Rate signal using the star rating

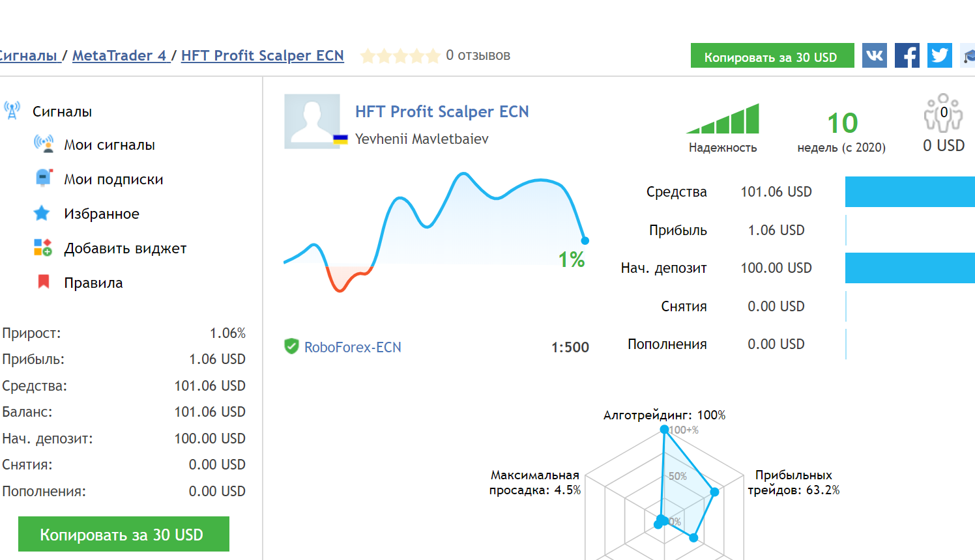(x=400, y=56)
